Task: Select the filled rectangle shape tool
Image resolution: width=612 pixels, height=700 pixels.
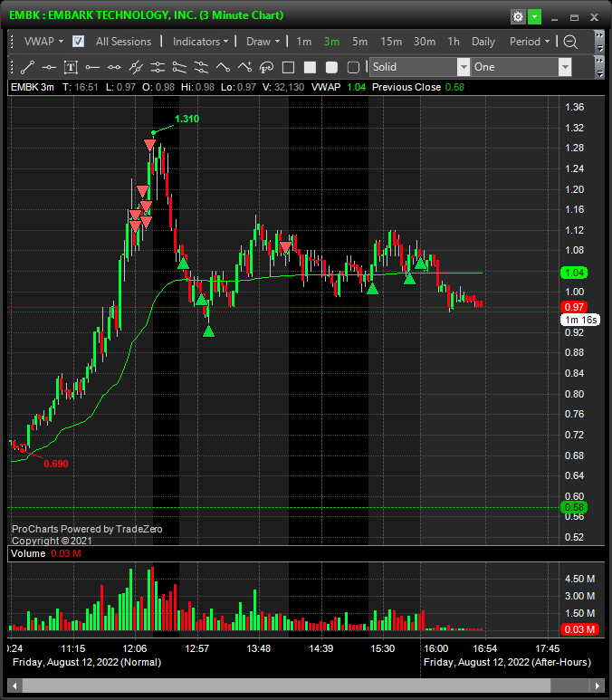Action: pos(310,67)
